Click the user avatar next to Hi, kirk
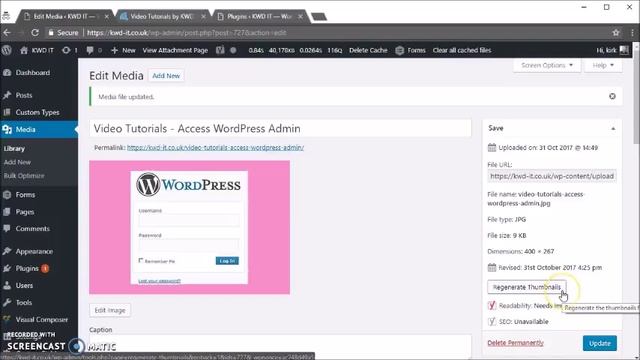The height and width of the screenshot is (360, 640). coord(624,50)
